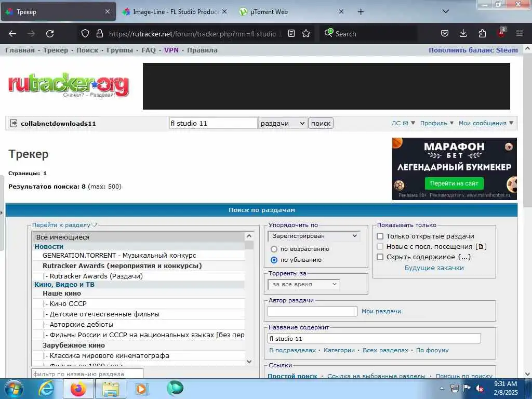Open VPN in the top menu
532x399 pixels.
coord(171,50)
